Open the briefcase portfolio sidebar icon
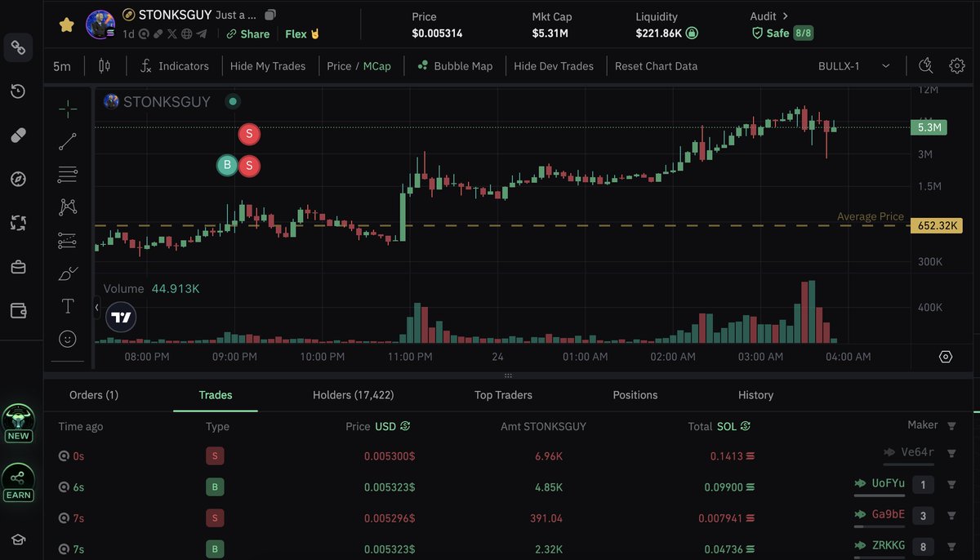This screenshot has width=980, height=560. tap(18, 267)
